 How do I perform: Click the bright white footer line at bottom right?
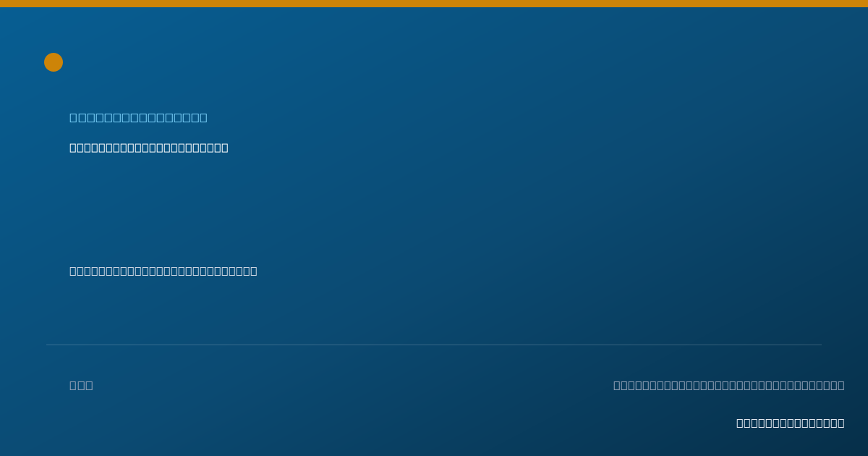tap(791, 423)
